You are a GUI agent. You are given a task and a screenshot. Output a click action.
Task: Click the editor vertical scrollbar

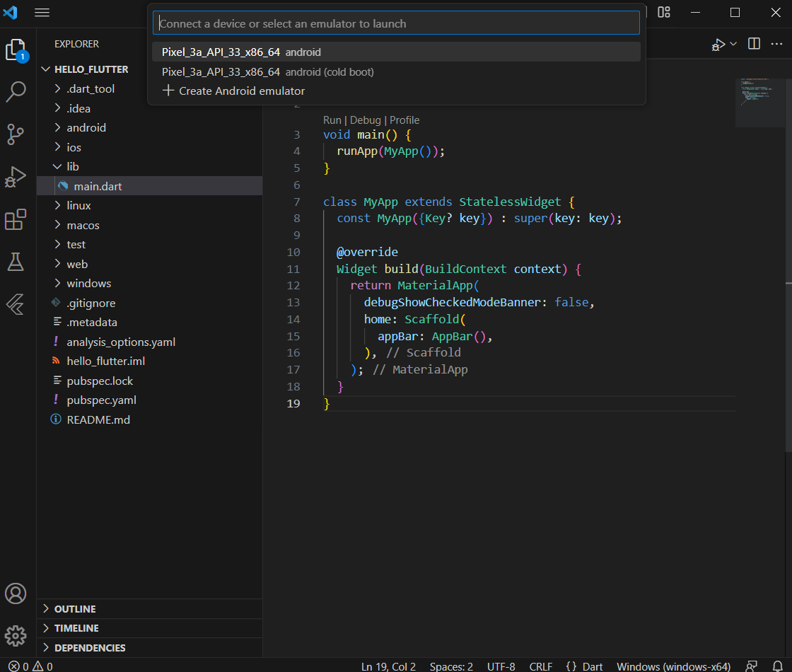tap(788, 265)
